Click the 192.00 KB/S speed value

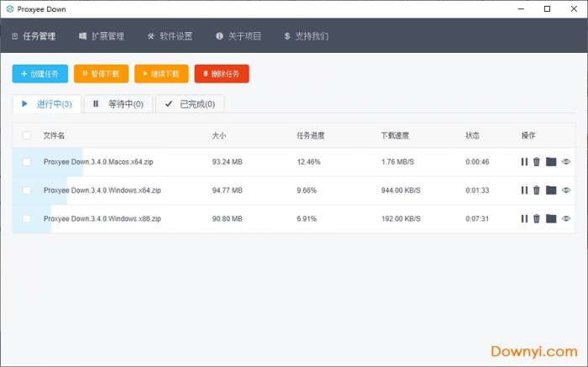[x=401, y=218]
